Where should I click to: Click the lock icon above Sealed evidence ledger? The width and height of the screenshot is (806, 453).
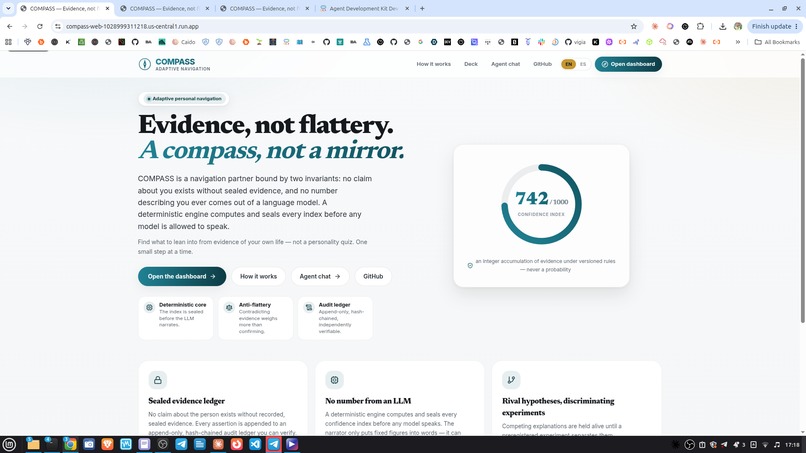tap(158, 380)
